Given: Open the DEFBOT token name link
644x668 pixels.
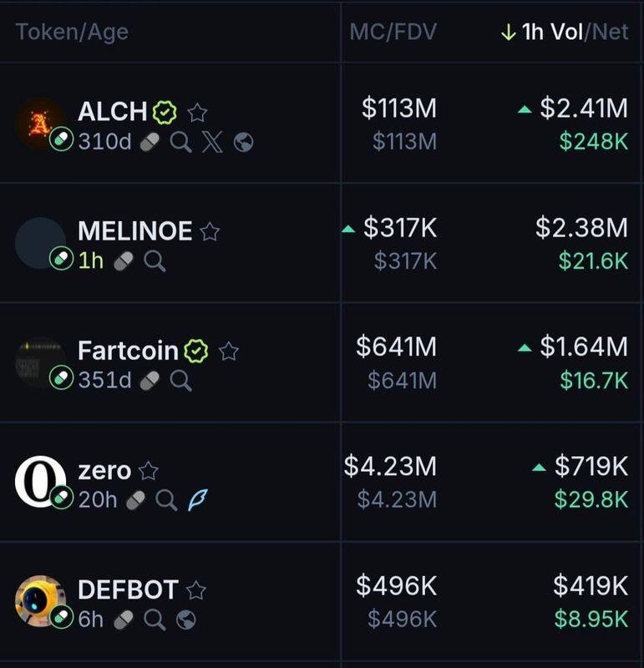Looking at the screenshot, I should (x=128, y=590).
